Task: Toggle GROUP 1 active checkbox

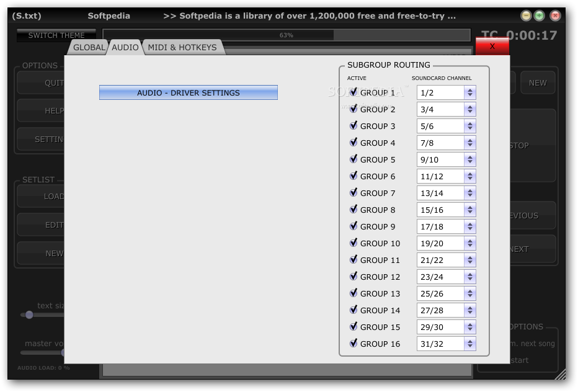Action: pyautogui.click(x=353, y=92)
